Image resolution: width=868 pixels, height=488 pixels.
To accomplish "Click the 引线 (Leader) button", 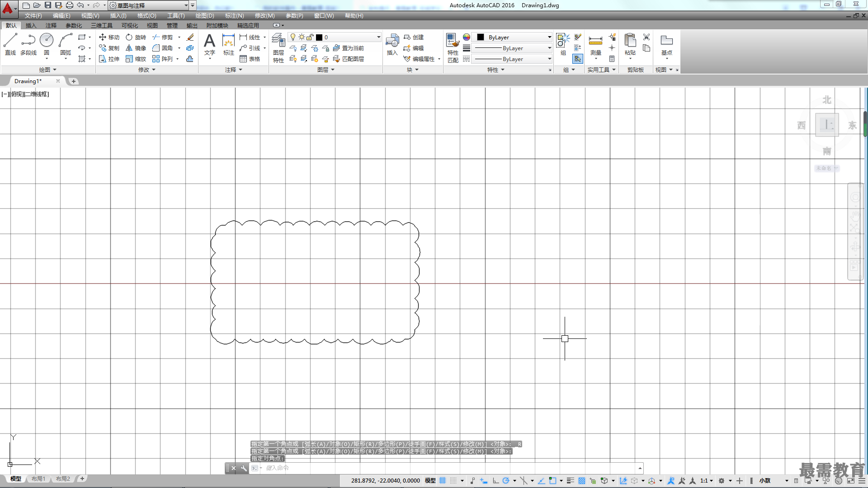I will coord(250,48).
